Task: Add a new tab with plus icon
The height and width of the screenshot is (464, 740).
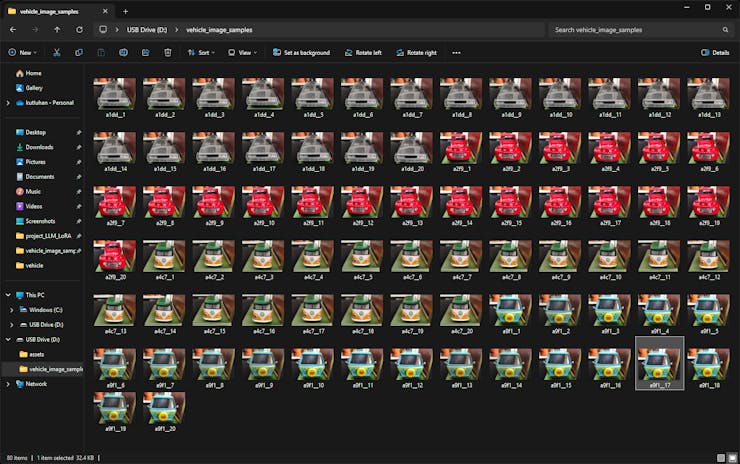Action: (x=125, y=9)
